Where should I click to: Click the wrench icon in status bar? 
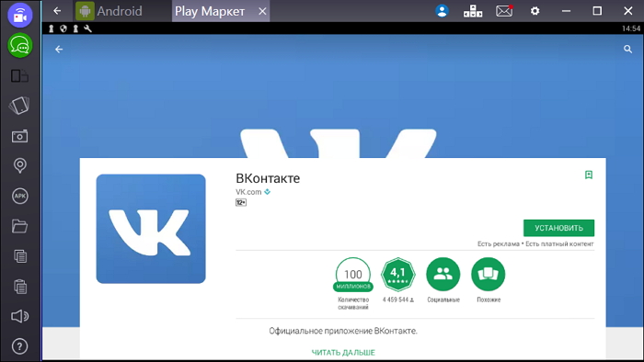coord(88,28)
